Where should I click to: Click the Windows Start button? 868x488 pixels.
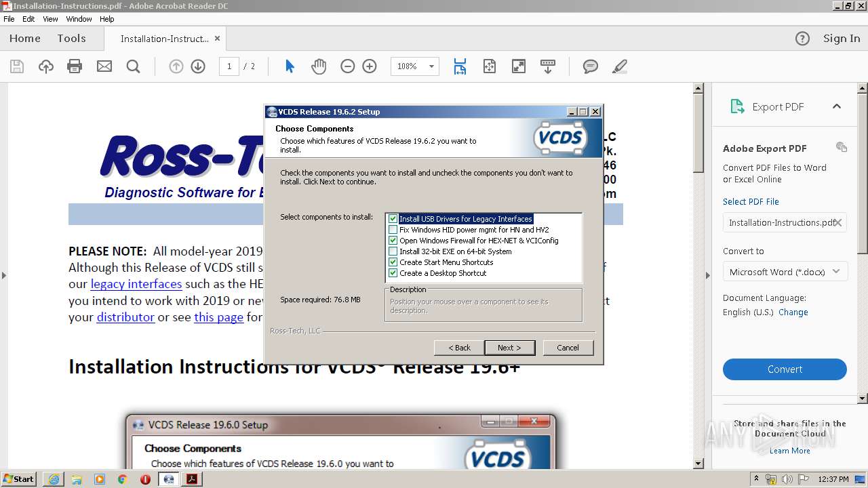18,479
